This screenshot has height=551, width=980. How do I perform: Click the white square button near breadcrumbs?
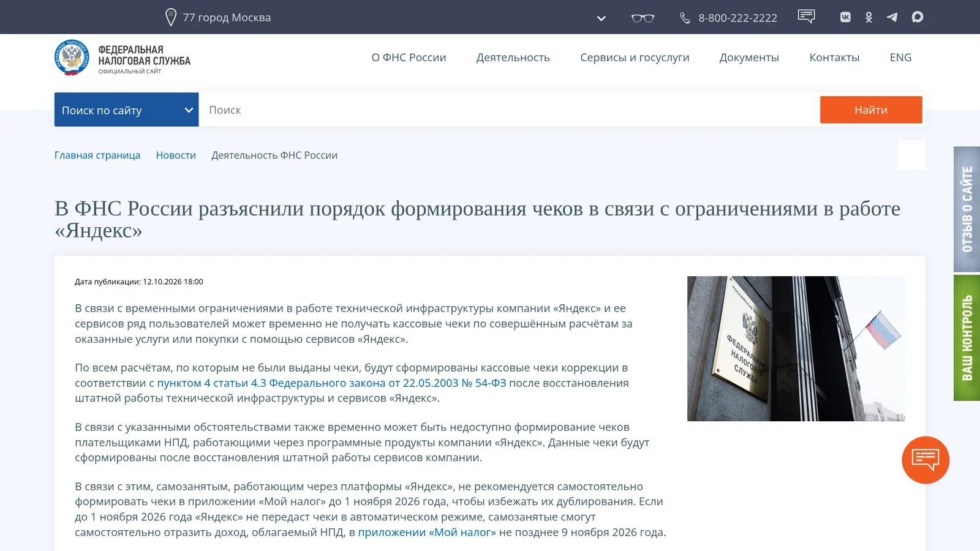(x=911, y=155)
